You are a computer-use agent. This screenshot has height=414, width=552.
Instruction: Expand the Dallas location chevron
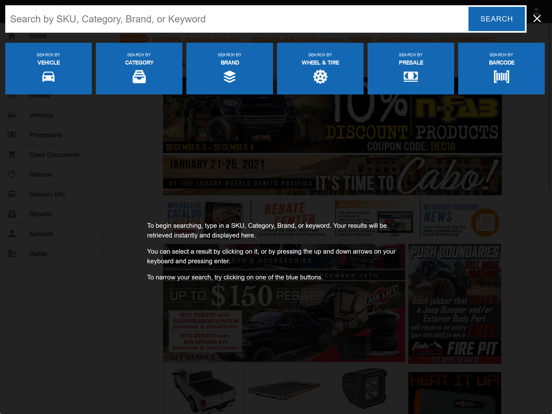pos(102,253)
